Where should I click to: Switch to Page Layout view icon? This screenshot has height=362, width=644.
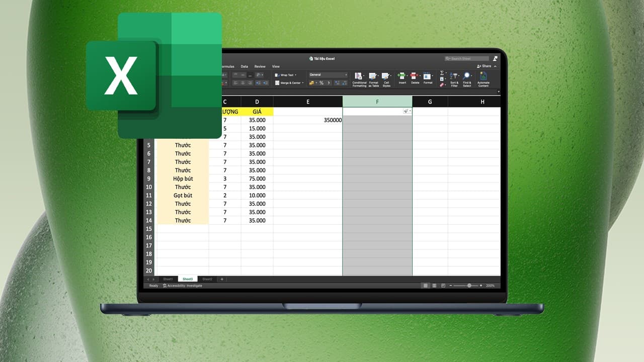[x=434, y=286]
